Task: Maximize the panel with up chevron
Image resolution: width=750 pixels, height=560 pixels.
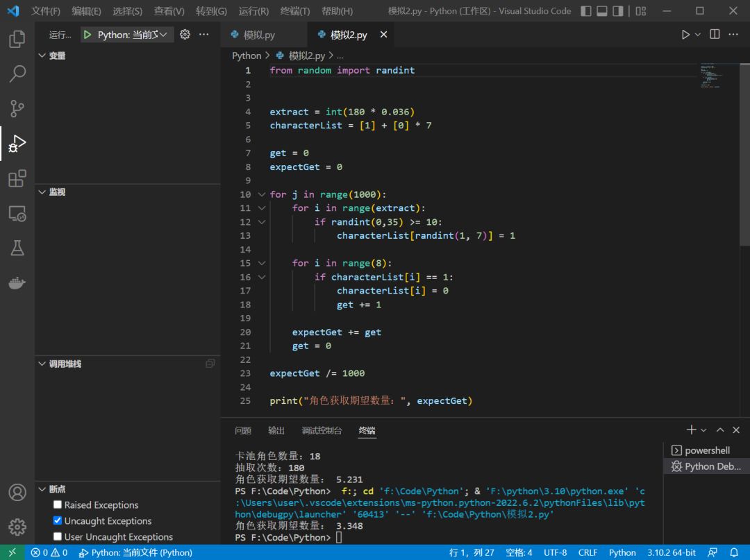Action: tap(720, 430)
